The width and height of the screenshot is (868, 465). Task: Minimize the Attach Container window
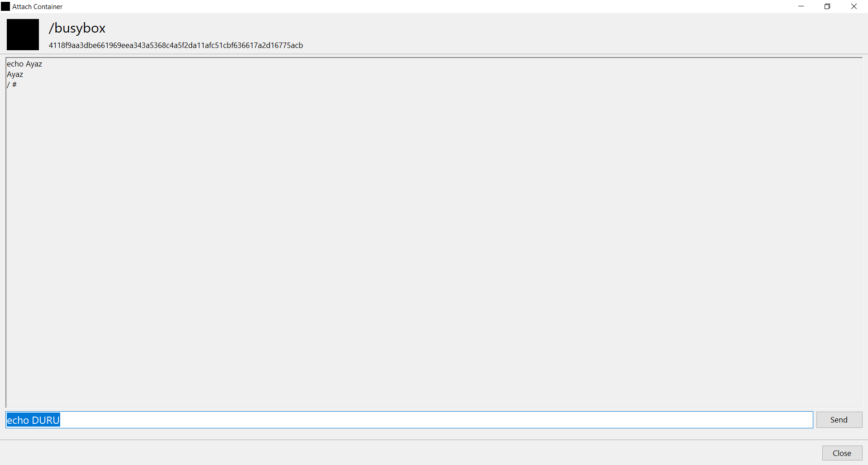click(x=801, y=6)
